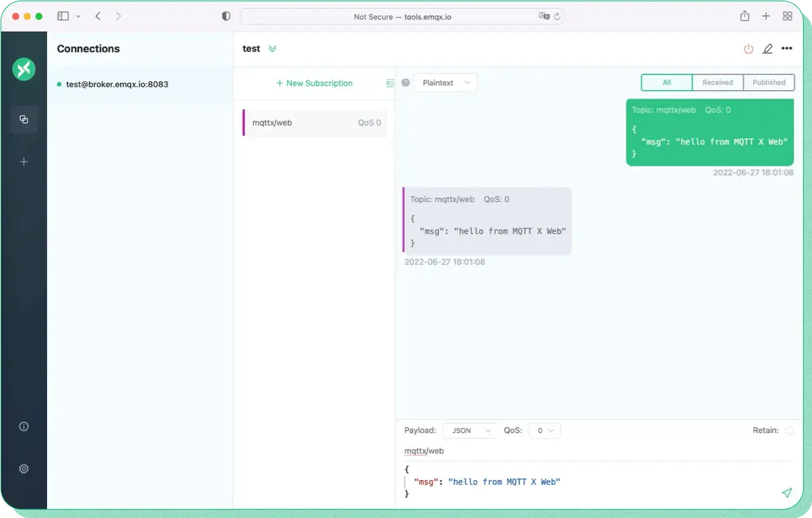Screen dimensions: 812x518
Task: Switch to the Received messages tab
Action: pyautogui.click(x=717, y=82)
